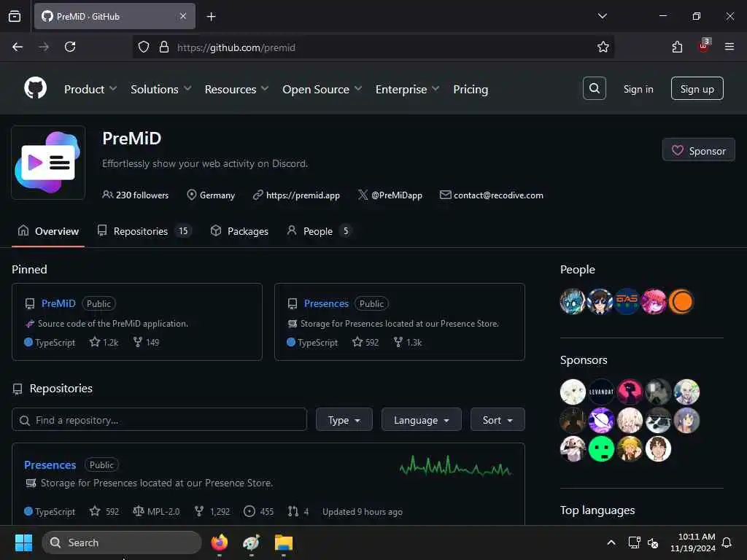
Task: Fork count icon on pinned PreMiD repo
Action: coord(138,342)
